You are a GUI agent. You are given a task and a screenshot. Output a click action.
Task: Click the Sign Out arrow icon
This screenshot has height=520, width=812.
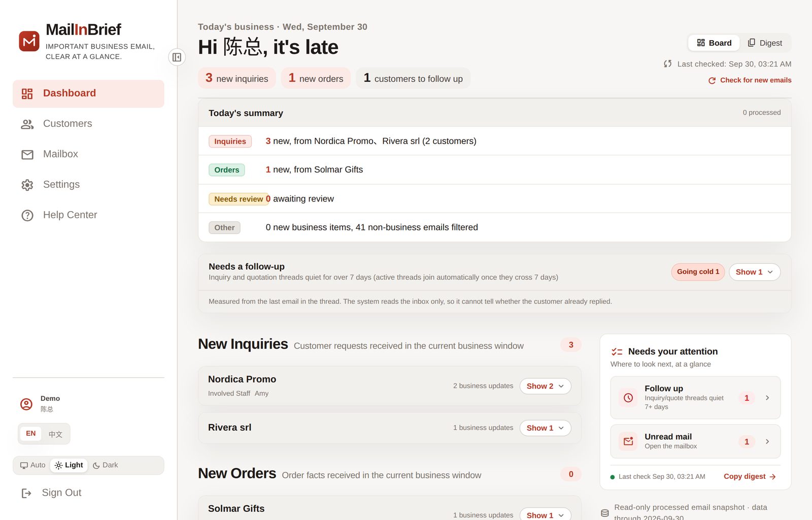pyautogui.click(x=26, y=493)
